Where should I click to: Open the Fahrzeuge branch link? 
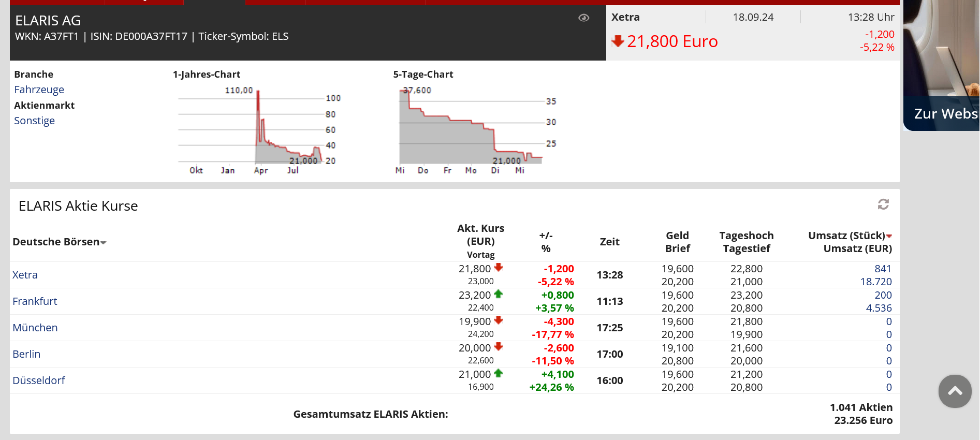pyautogui.click(x=39, y=90)
